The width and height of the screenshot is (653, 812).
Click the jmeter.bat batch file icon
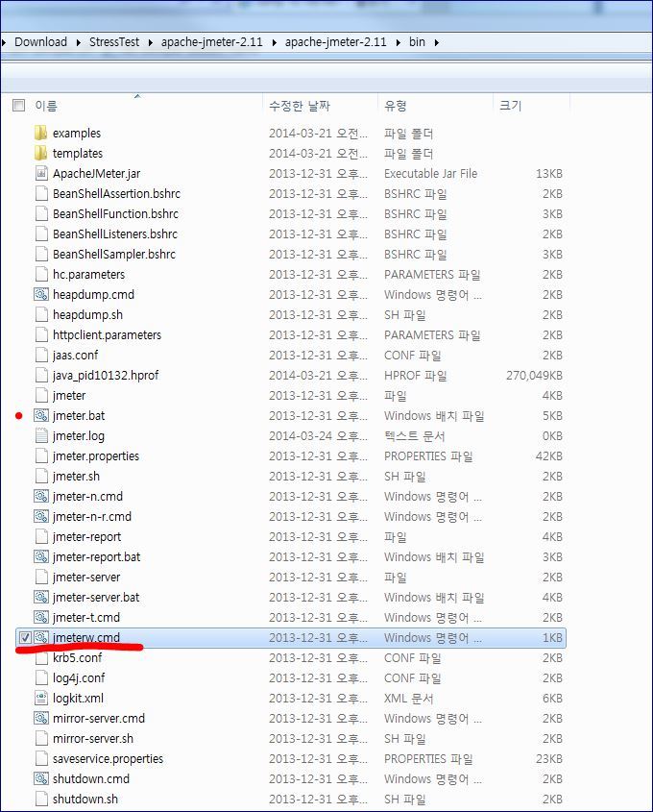41,416
